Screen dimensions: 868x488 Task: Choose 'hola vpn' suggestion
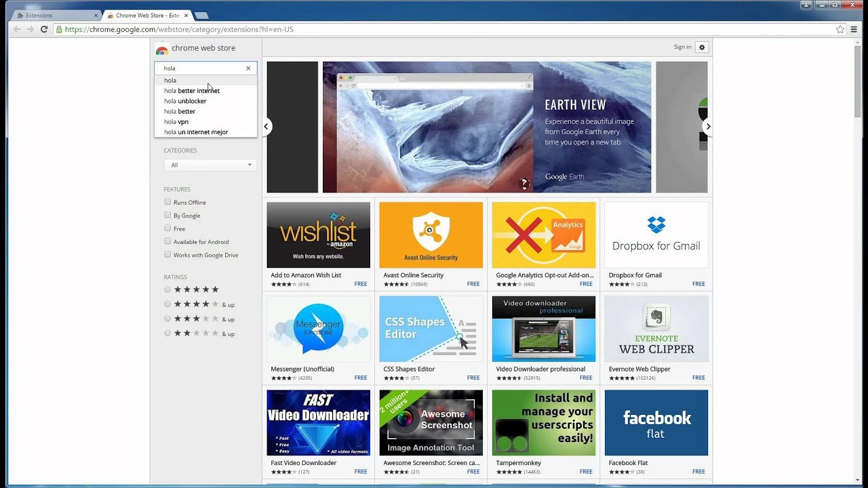coord(205,122)
